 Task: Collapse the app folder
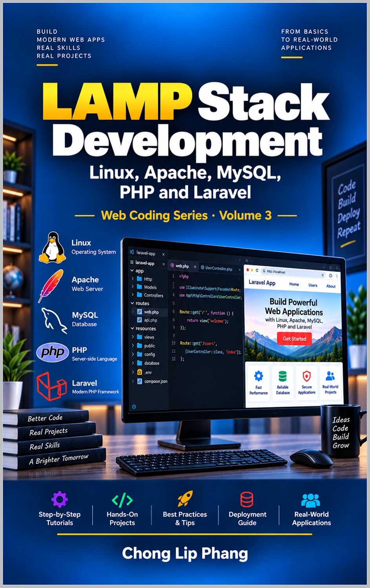click(132, 270)
